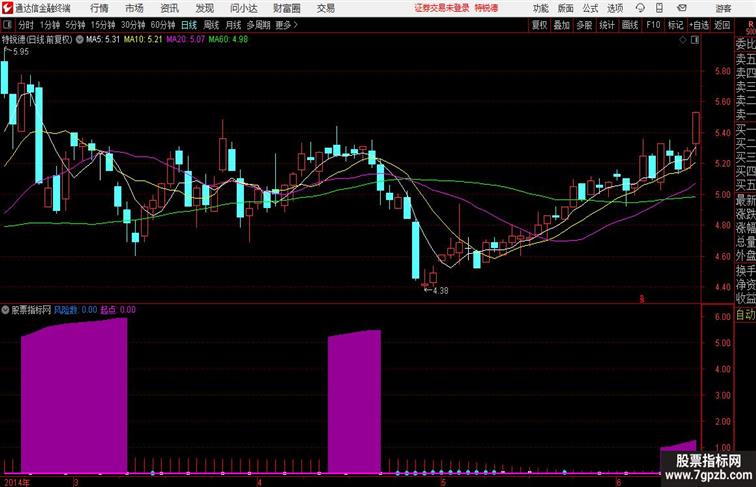Click the 起点: 0.00 indicator label
756x487 pixels.
(x=118, y=310)
